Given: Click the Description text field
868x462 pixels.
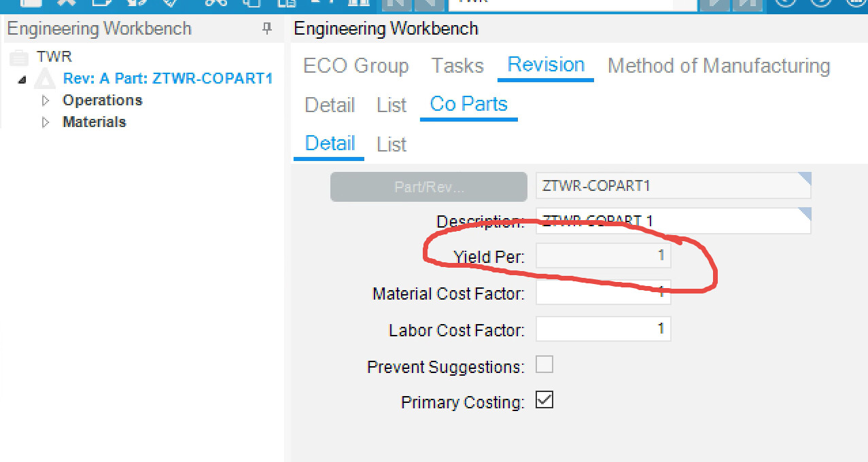Looking at the screenshot, I should point(674,221).
